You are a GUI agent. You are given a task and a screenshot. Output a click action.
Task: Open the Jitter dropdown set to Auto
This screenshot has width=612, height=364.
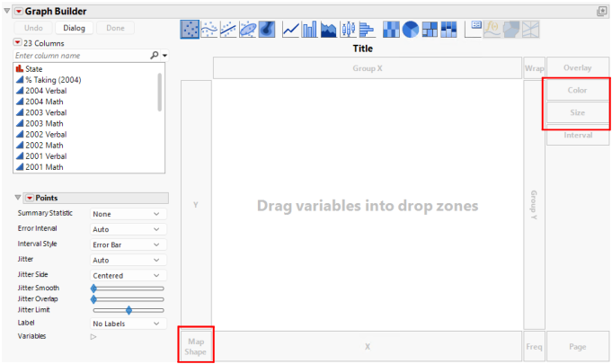[128, 261]
